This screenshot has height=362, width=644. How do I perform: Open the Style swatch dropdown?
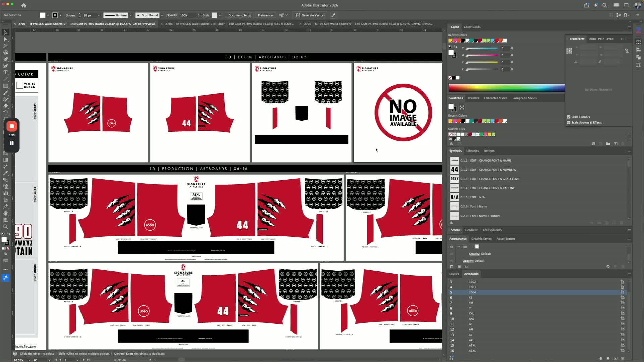click(220, 15)
